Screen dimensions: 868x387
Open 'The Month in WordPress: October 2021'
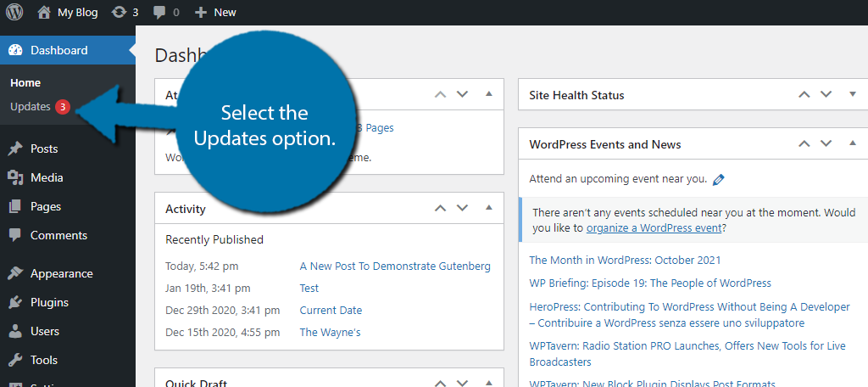625,260
